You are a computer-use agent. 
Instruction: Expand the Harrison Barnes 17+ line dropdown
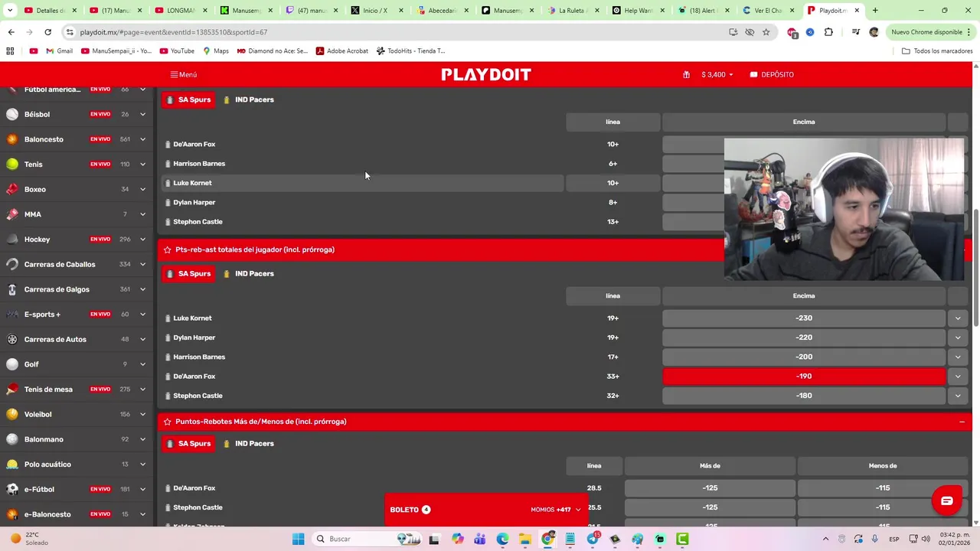958,357
